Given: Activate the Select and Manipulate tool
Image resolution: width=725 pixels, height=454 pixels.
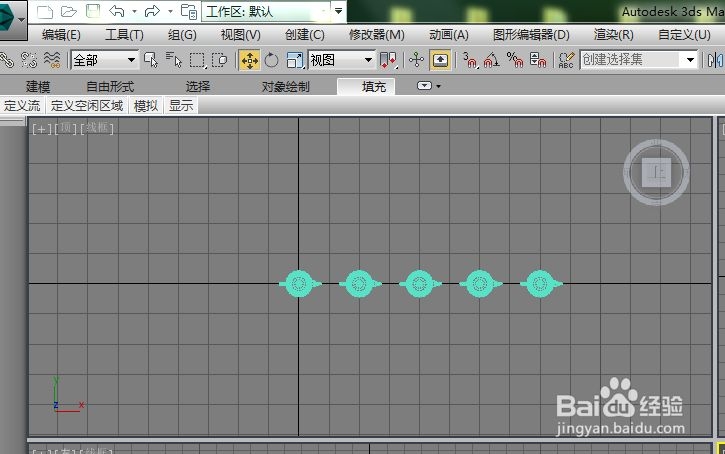Looking at the screenshot, I should coord(416,60).
